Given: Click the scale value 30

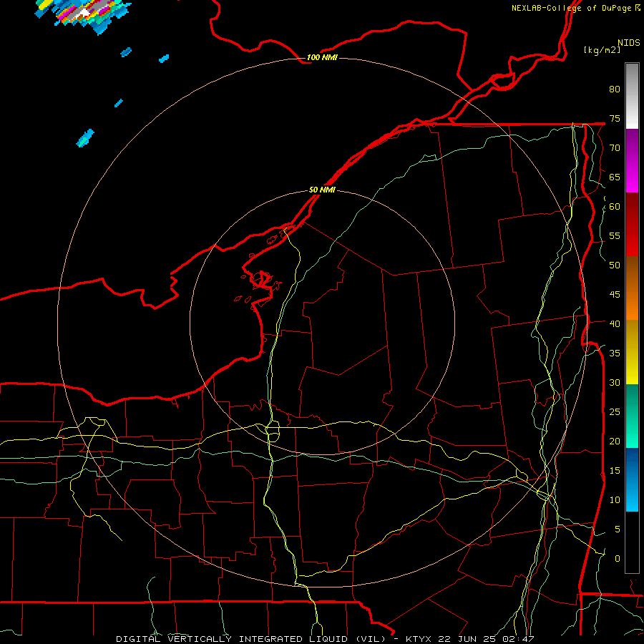Looking at the screenshot, I should tap(615, 382).
